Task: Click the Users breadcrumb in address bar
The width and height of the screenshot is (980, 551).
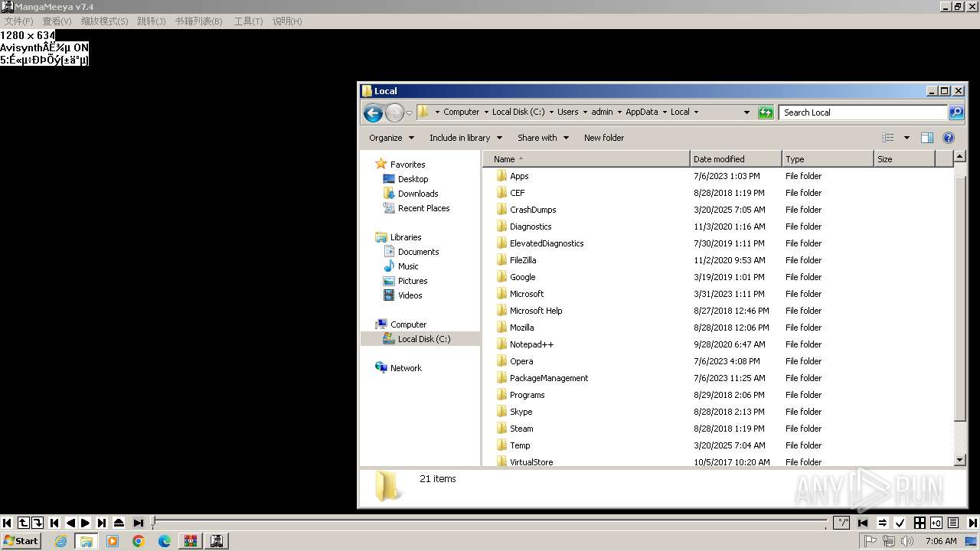Action: click(x=567, y=112)
